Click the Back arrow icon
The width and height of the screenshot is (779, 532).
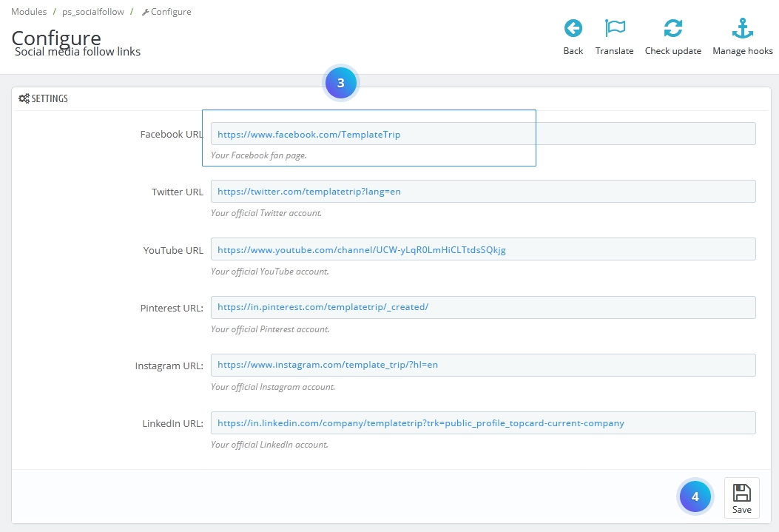click(573, 28)
